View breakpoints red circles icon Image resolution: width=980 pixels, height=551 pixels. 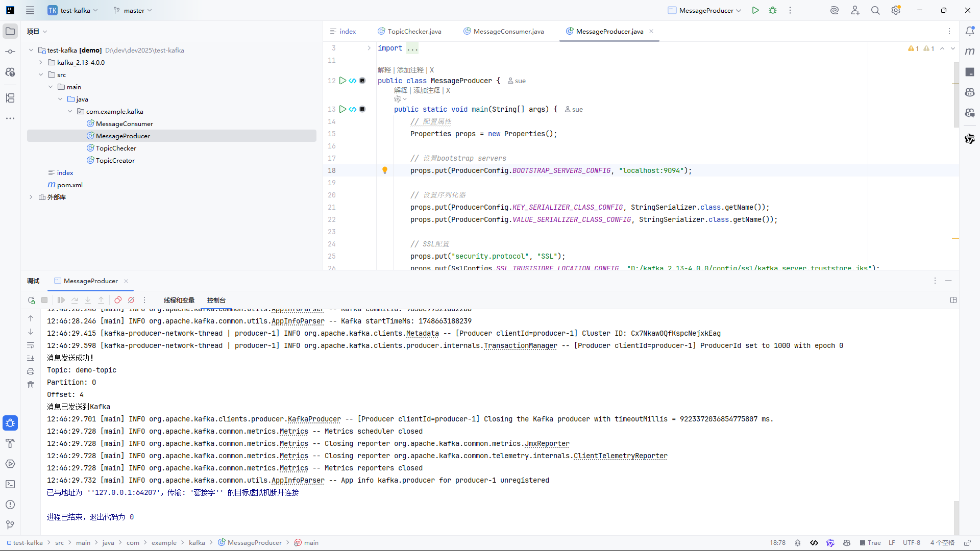tap(118, 300)
